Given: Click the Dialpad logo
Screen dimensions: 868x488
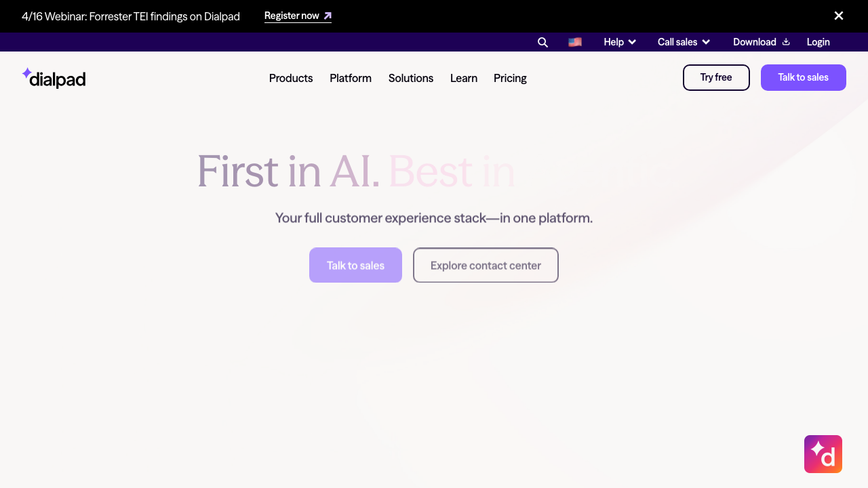Looking at the screenshot, I should click(x=54, y=78).
